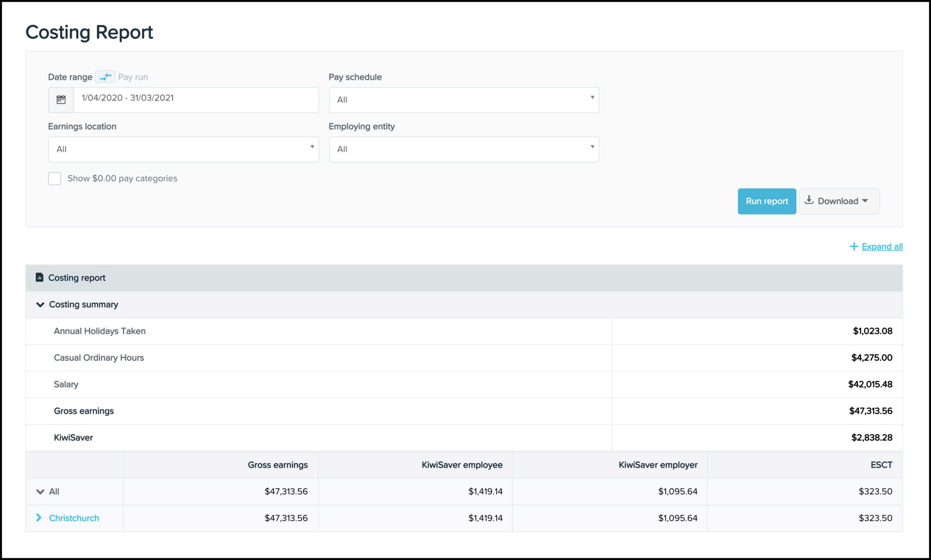
Task: Open the Employing entity dropdown
Action: (464, 149)
